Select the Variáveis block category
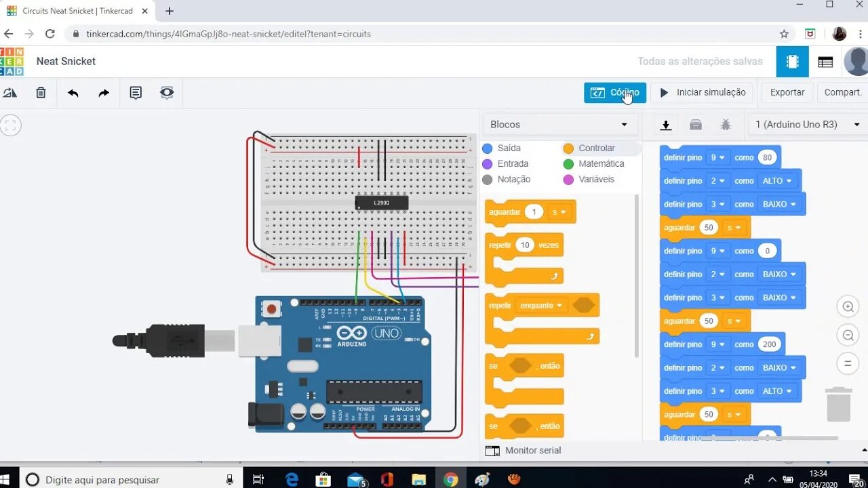The height and width of the screenshot is (488, 868). (x=589, y=180)
